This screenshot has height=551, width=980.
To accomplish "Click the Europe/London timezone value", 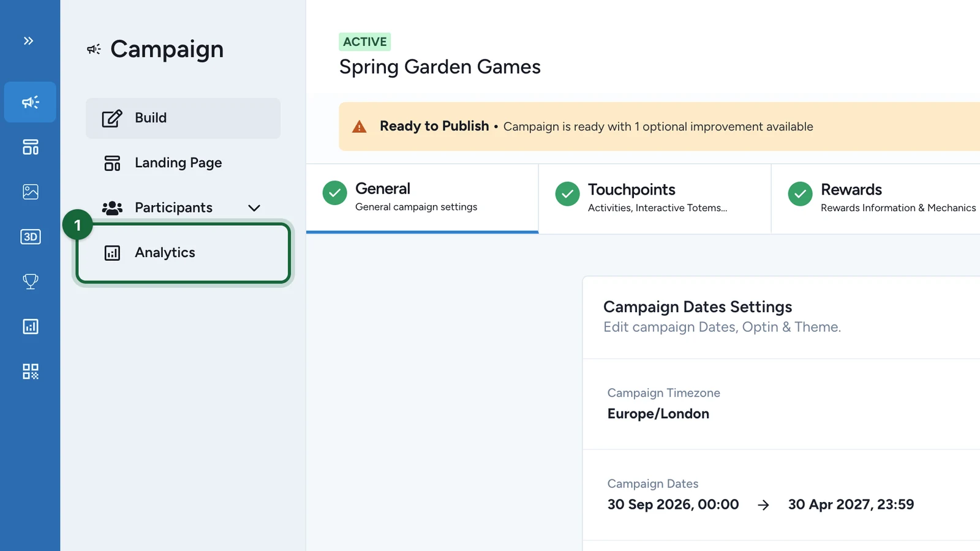I will point(658,414).
